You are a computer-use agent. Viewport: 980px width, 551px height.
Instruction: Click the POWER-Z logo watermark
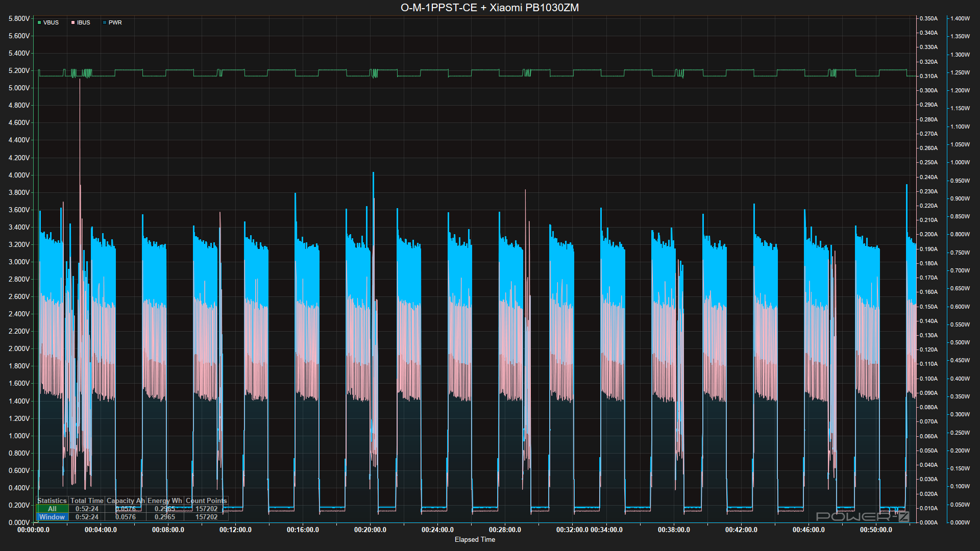click(863, 516)
